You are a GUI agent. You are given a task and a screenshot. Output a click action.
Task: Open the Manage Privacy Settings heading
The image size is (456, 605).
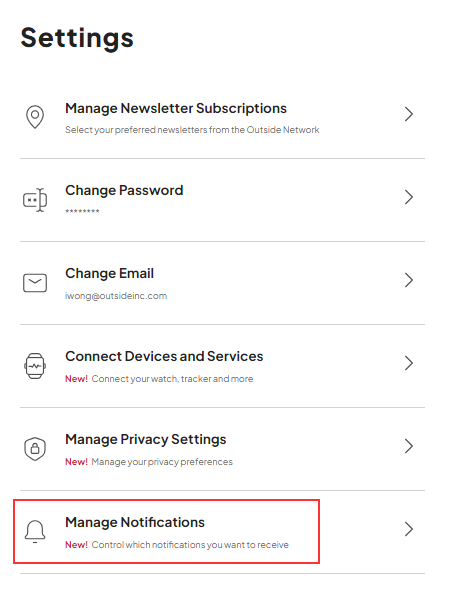pyautogui.click(x=146, y=439)
